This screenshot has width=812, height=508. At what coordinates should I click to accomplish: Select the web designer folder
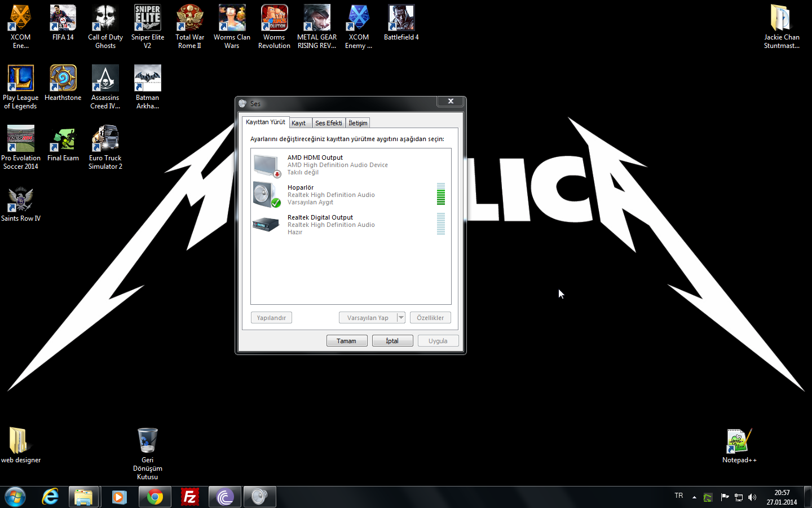pyautogui.click(x=21, y=445)
